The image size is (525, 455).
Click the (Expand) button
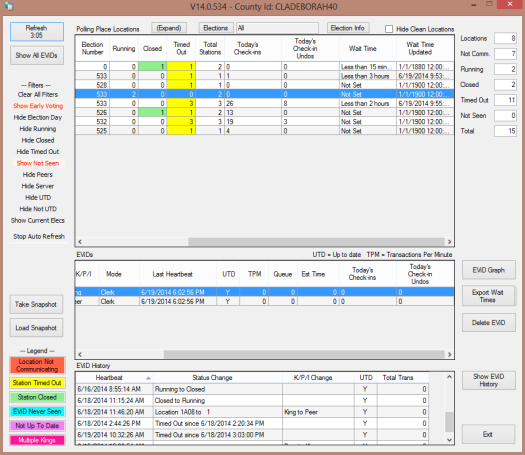(x=169, y=28)
